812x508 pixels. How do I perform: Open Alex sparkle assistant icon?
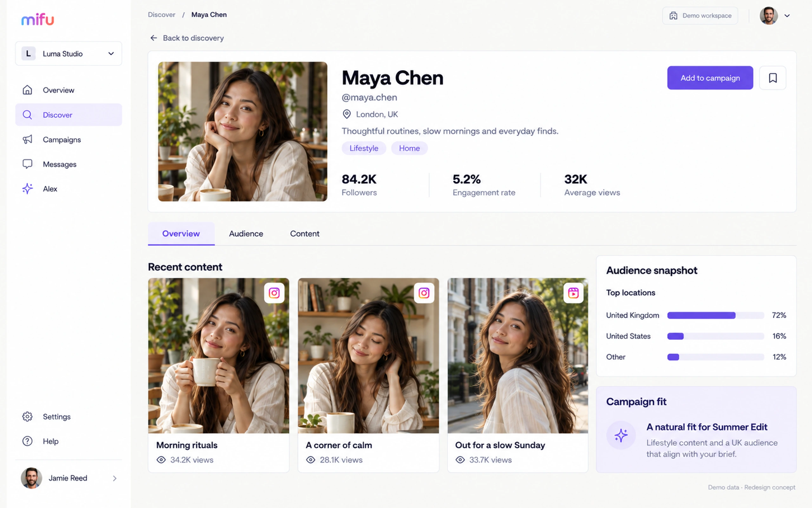27,189
